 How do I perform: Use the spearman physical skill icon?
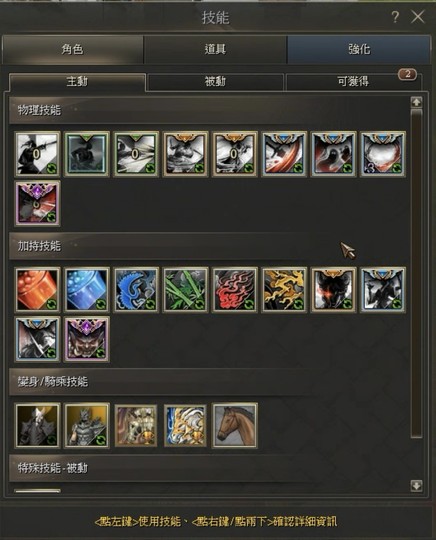pos(38,154)
